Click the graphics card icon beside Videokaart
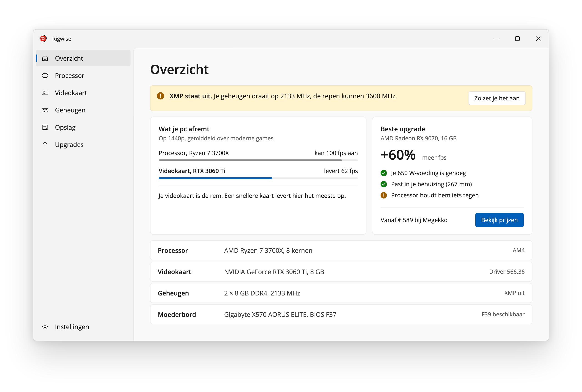This screenshot has width=582, height=392. point(45,93)
